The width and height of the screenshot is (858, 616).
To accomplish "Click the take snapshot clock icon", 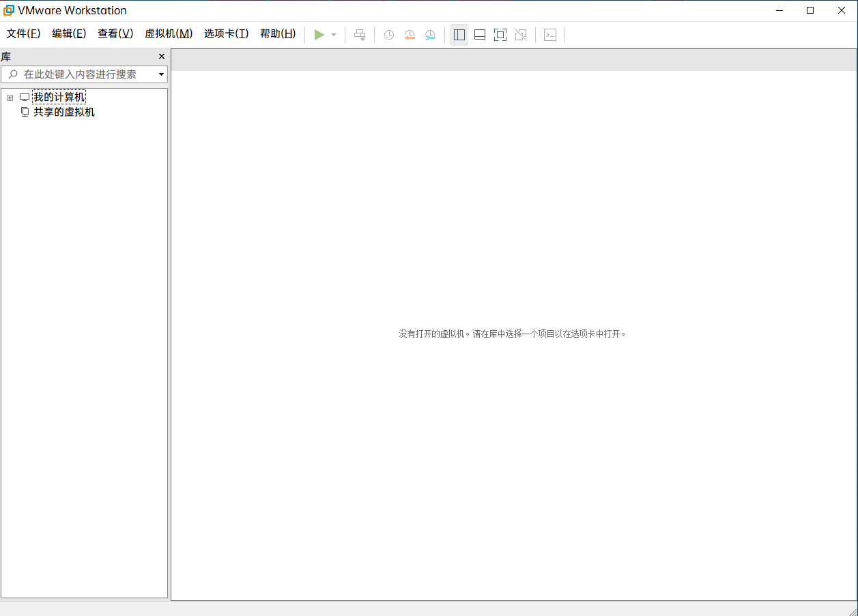I will [389, 35].
